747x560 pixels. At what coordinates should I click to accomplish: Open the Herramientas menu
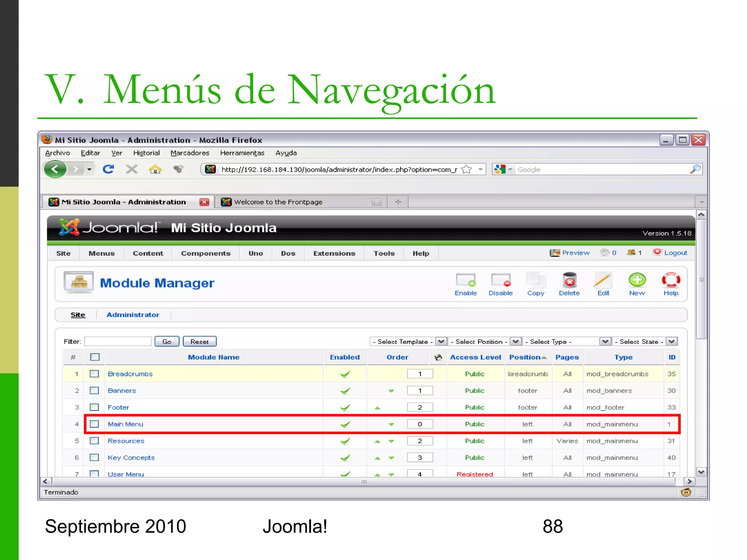pos(242,153)
